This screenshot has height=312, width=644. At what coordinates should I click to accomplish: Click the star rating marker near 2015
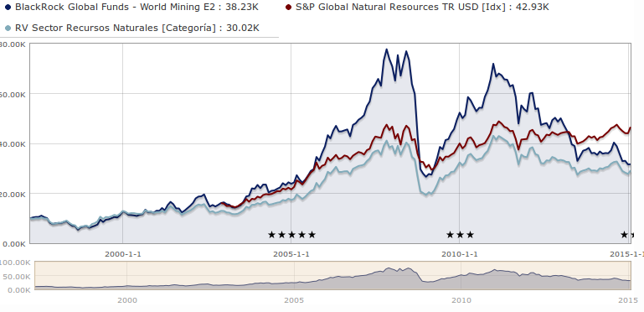point(624,235)
